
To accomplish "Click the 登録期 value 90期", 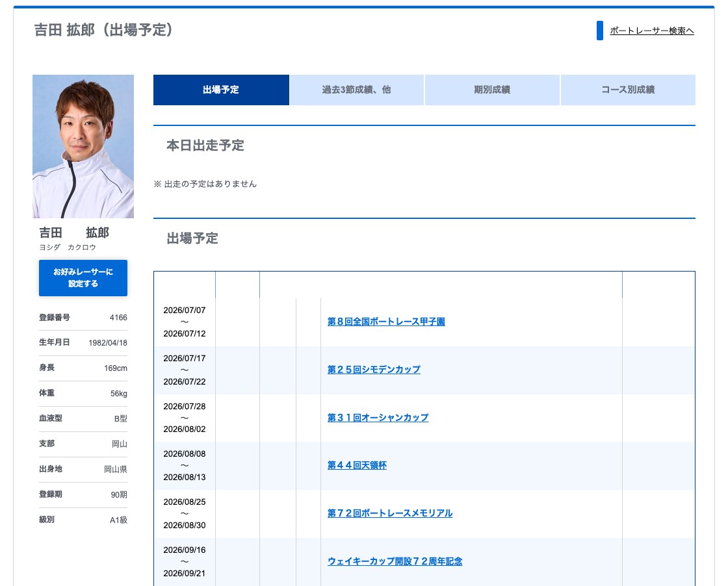I will 119,494.
